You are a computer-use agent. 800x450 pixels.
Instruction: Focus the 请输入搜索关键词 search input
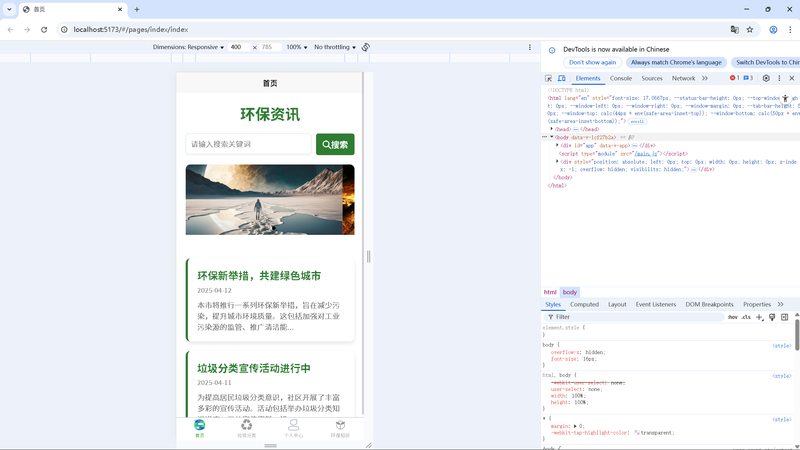point(248,144)
